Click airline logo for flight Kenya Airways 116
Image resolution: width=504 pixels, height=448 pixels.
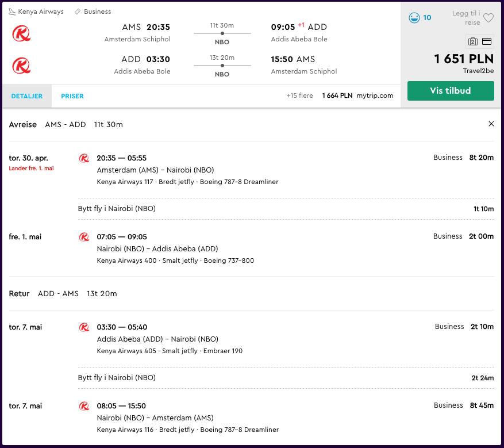tap(84, 406)
